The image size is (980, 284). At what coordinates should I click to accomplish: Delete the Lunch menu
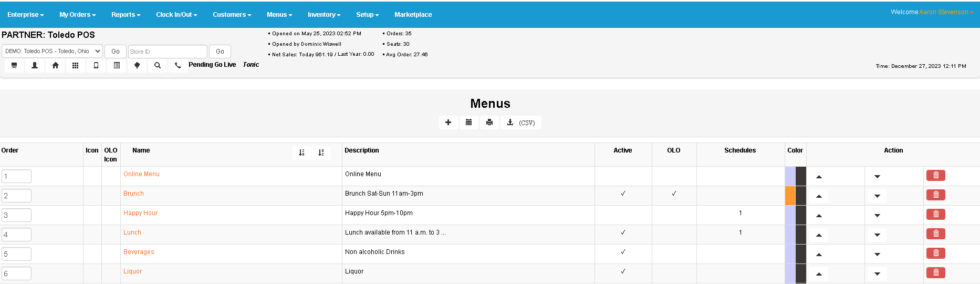[936, 234]
